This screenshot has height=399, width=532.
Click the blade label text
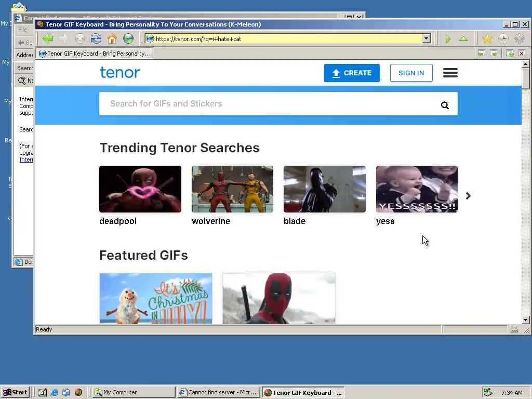pos(295,221)
